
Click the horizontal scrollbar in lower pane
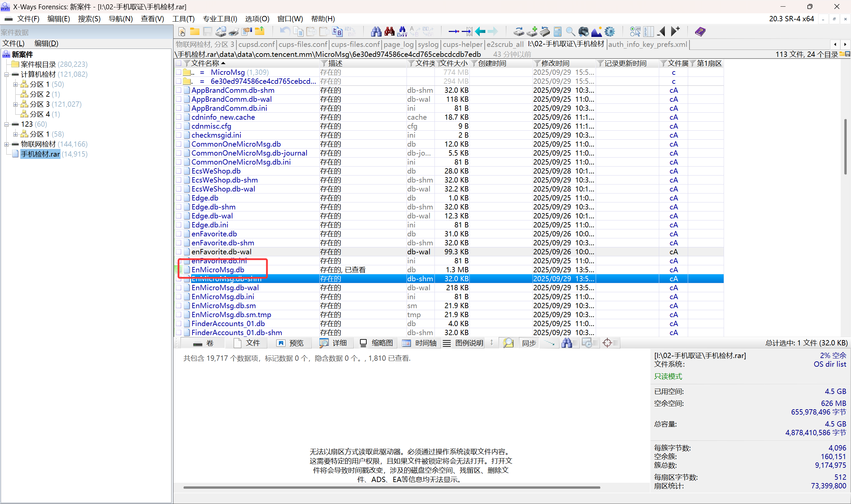click(x=391, y=487)
